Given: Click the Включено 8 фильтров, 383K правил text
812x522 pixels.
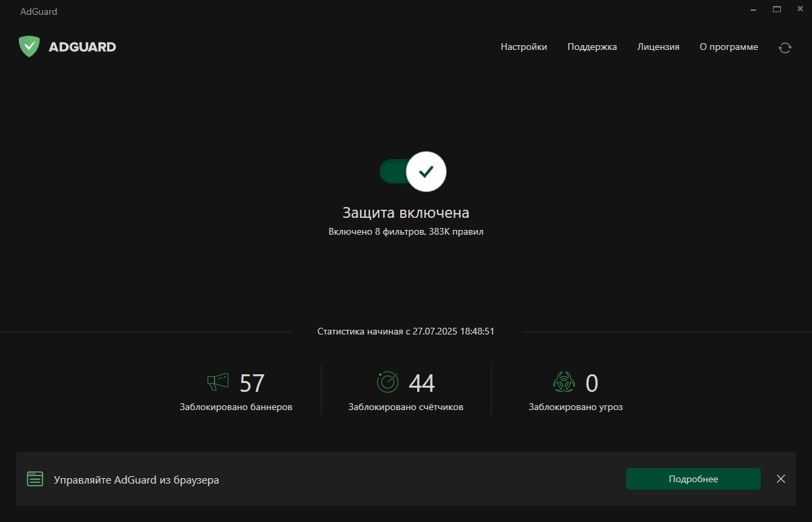Looking at the screenshot, I should point(406,231).
